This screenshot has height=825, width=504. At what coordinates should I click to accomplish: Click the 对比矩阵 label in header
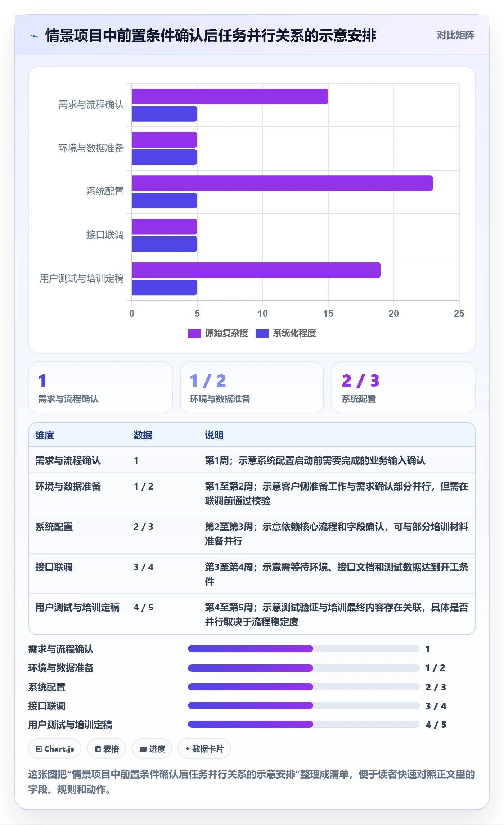[x=455, y=35]
